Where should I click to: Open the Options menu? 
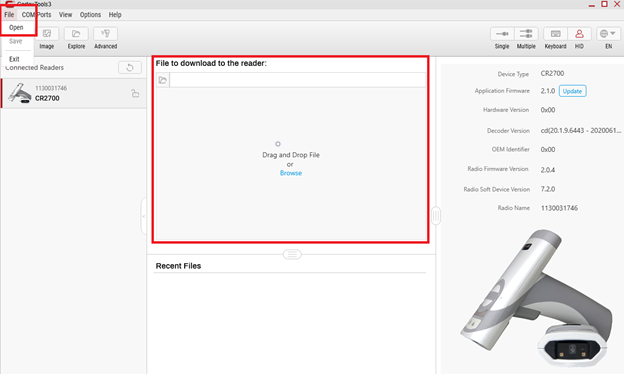[x=90, y=15]
